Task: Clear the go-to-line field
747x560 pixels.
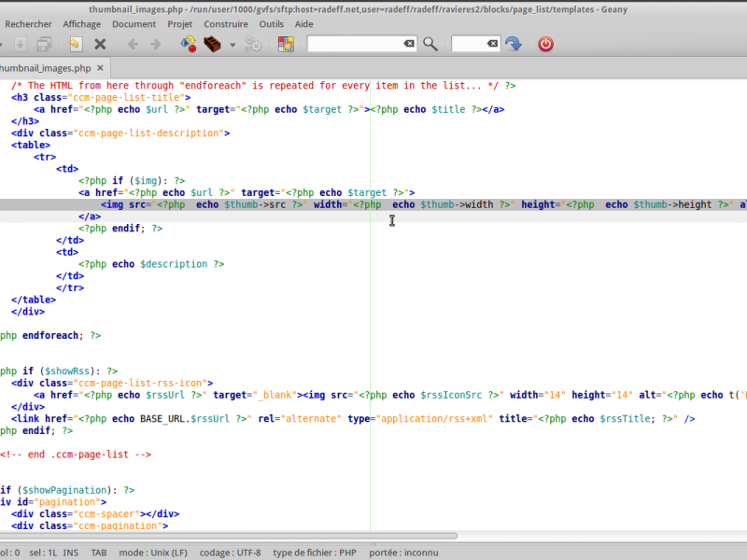Action: pyautogui.click(x=493, y=44)
